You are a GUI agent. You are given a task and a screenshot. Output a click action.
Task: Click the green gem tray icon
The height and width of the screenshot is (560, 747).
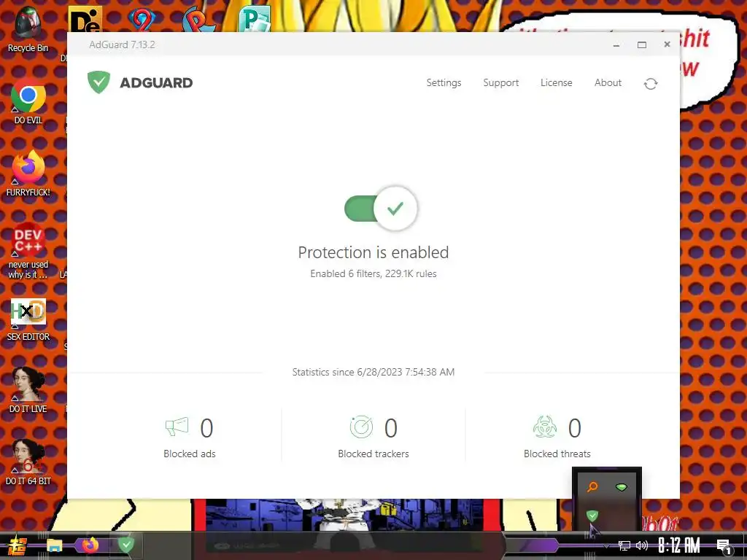click(x=622, y=487)
